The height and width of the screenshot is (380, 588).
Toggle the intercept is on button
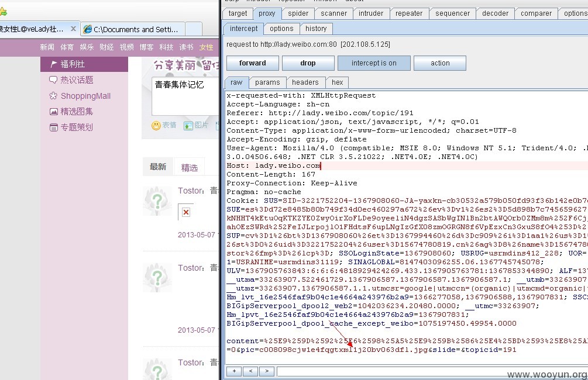(374, 63)
